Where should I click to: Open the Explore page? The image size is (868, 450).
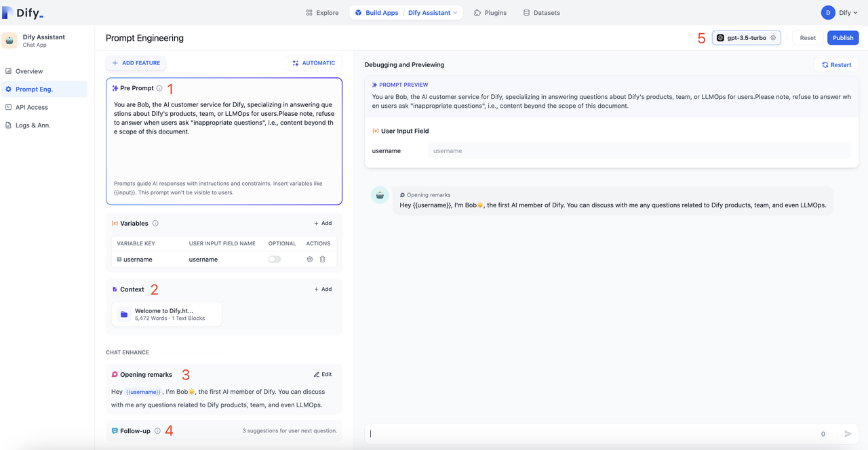[322, 13]
